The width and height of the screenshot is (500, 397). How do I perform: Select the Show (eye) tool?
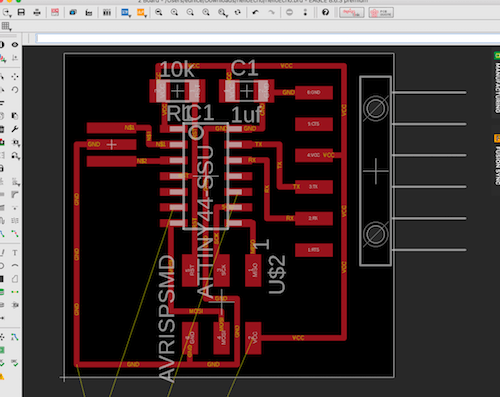[15, 44]
